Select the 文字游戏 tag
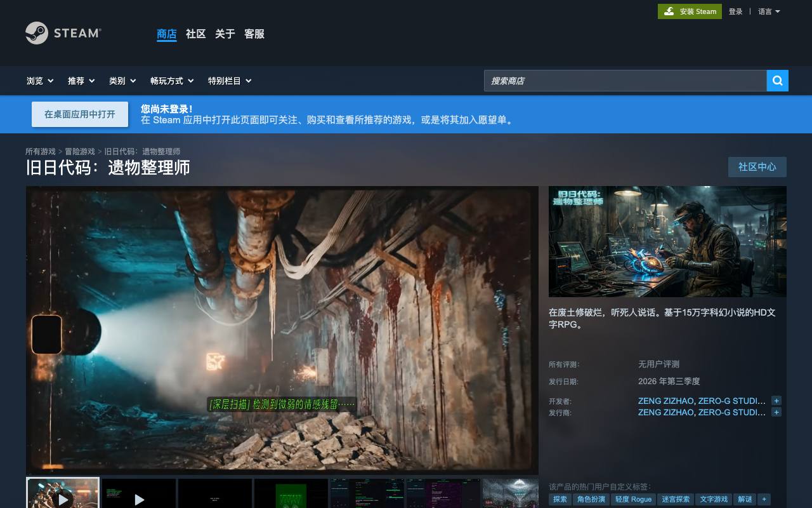The image size is (812, 508). 714,499
